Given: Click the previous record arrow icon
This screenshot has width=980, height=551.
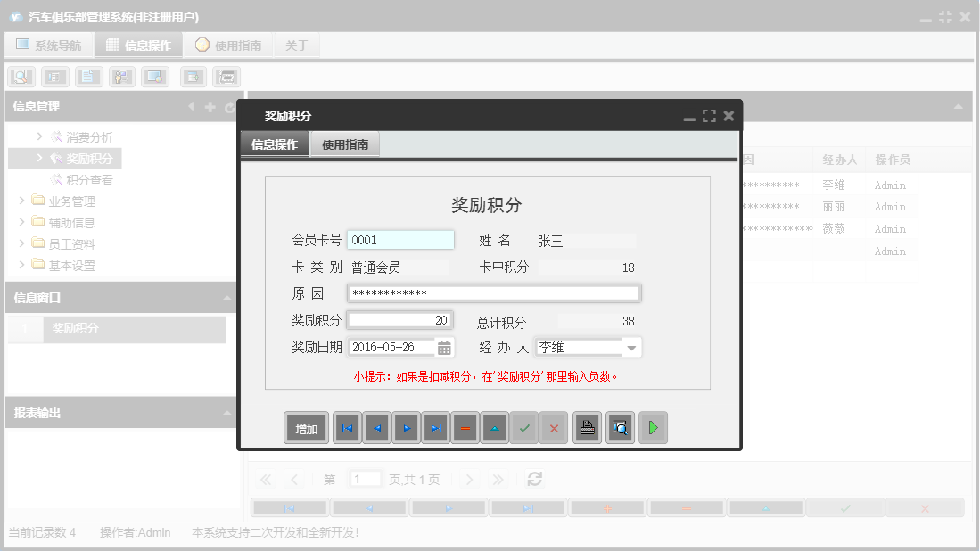Looking at the screenshot, I should click(375, 427).
